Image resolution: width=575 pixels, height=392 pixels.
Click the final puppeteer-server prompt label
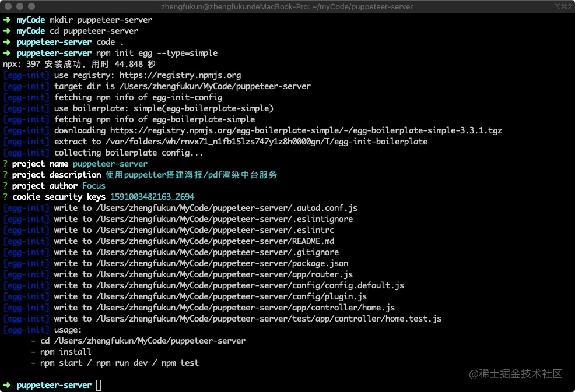point(54,385)
